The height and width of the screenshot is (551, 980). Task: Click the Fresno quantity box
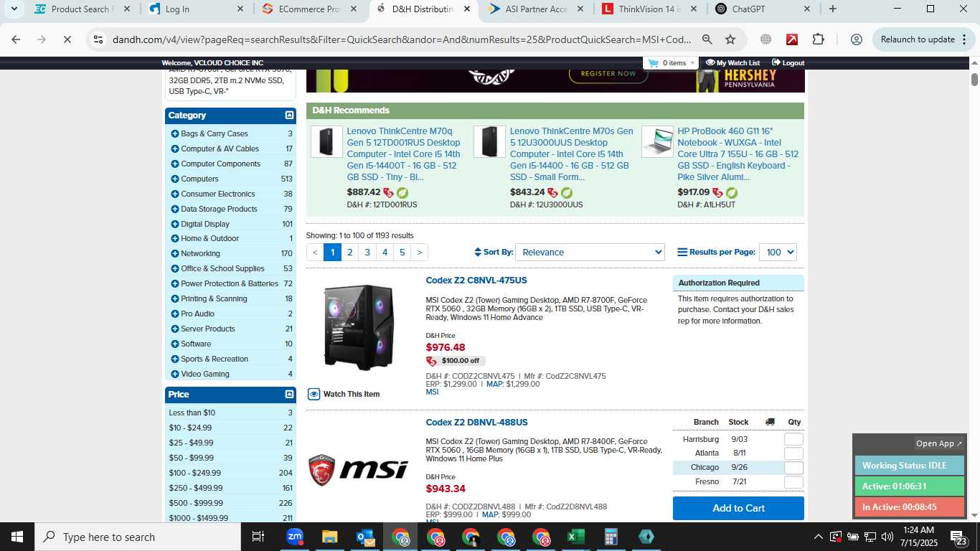(x=793, y=482)
